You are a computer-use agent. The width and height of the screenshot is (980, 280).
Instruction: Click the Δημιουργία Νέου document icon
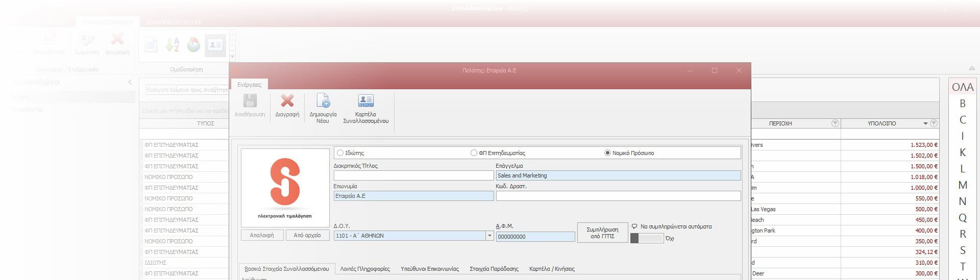click(x=323, y=101)
